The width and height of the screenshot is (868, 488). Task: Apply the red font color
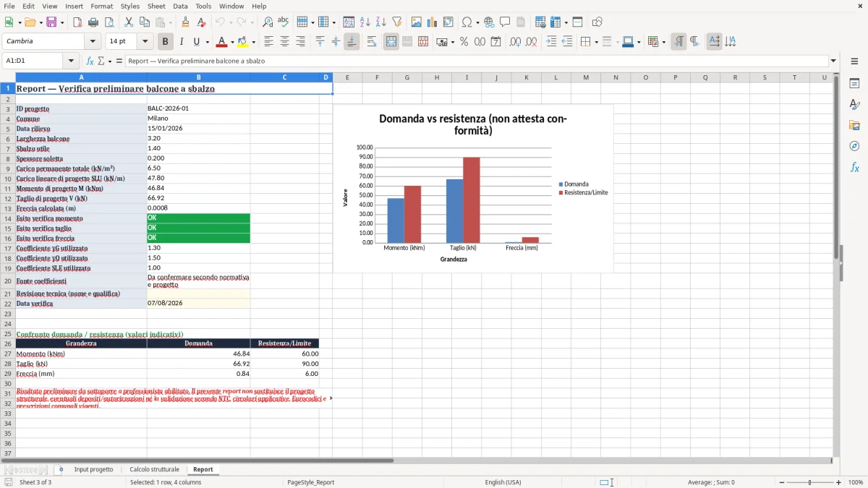pyautogui.click(x=222, y=42)
